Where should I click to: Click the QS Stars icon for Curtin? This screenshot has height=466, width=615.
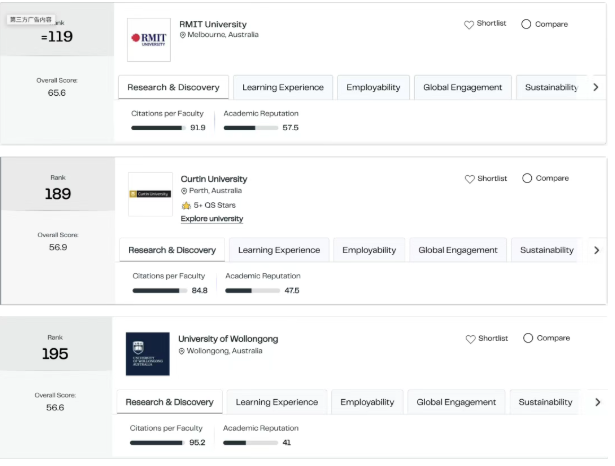pos(186,205)
